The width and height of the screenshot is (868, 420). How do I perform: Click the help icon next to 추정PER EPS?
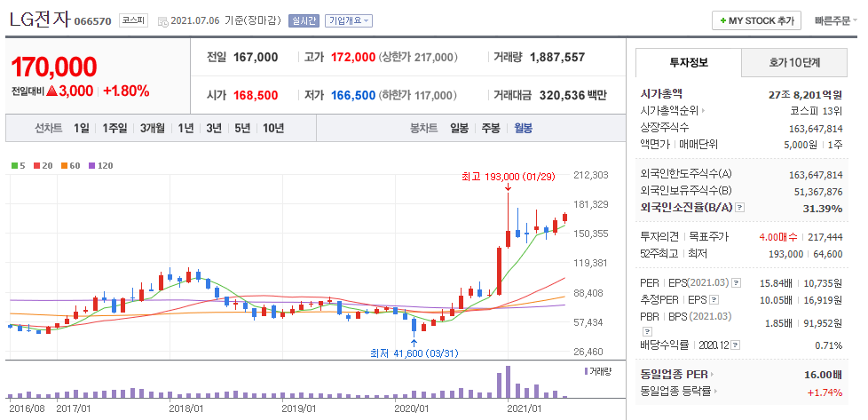tap(714, 300)
